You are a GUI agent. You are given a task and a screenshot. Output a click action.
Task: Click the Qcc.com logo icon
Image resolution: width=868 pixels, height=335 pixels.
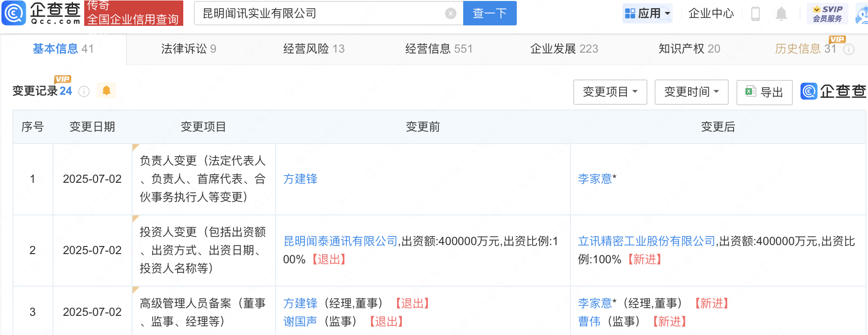click(14, 13)
